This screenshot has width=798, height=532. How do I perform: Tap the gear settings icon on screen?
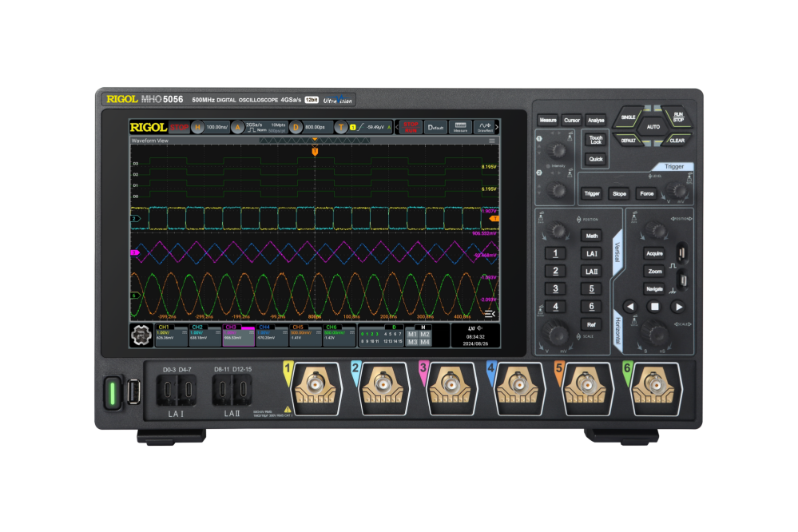(141, 336)
